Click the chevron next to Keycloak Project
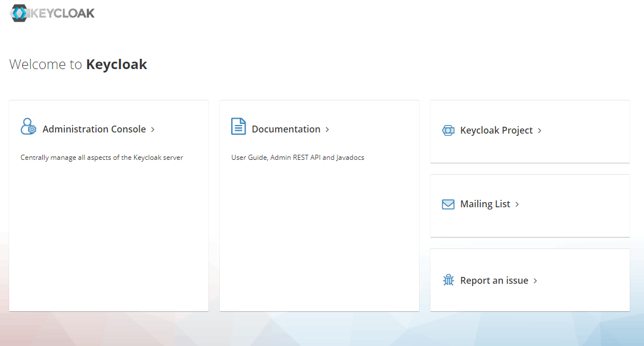 540,131
